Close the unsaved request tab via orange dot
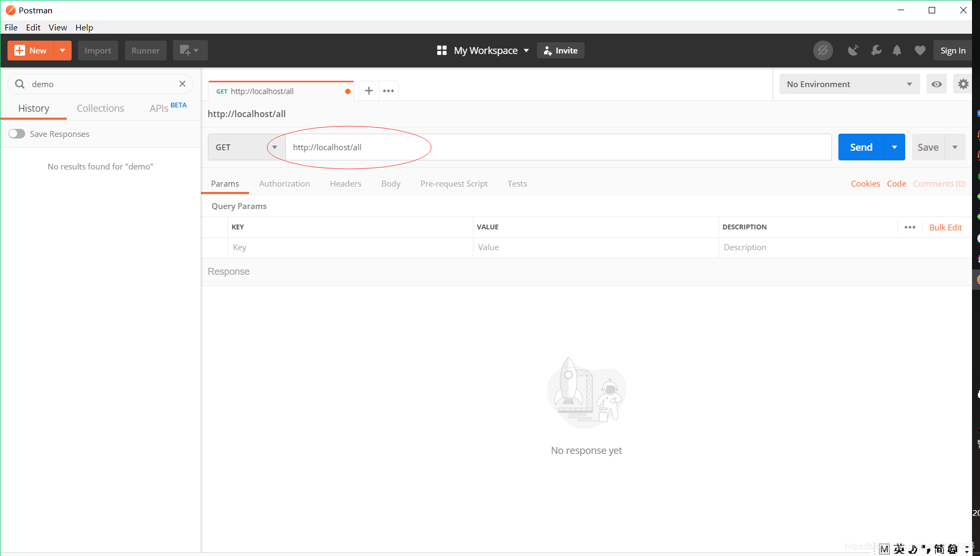The image size is (980, 556). (x=348, y=91)
